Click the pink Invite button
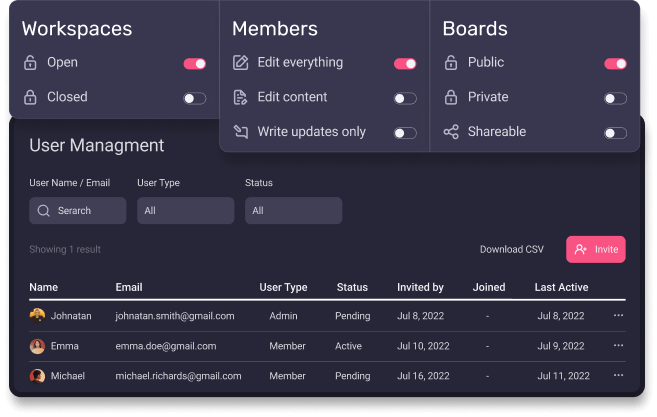Screen dimensions: 657x417 pos(596,249)
